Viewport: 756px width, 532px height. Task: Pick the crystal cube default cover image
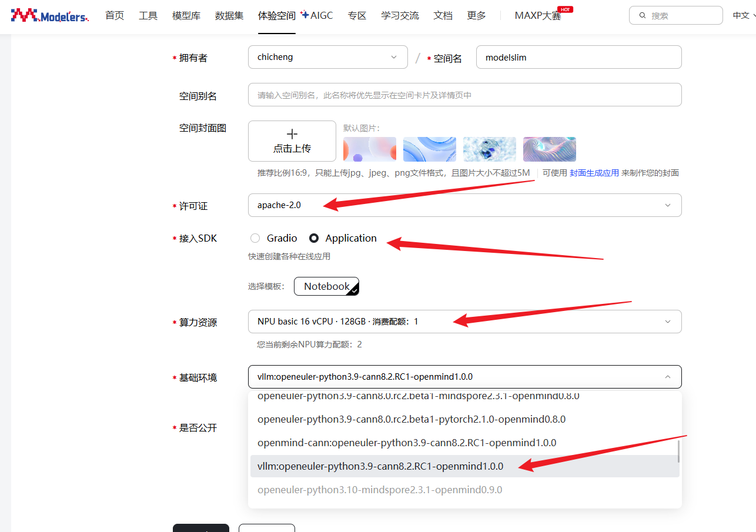coord(490,149)
